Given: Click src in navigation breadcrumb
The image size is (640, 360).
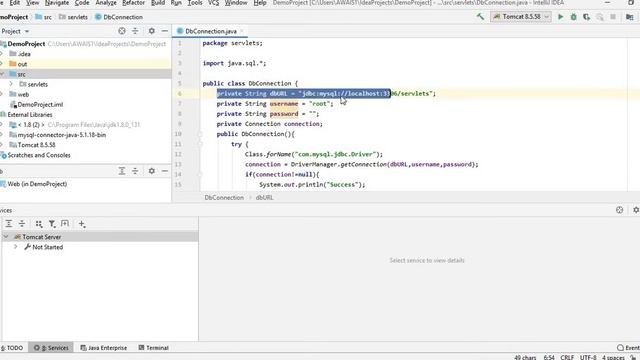Looking at the screenshot, I should pos(43,17).
